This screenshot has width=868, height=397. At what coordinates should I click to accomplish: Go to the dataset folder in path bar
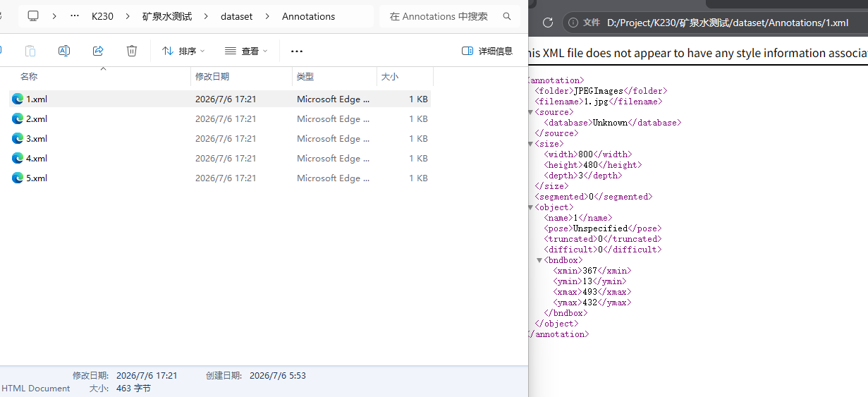(236, 16)
